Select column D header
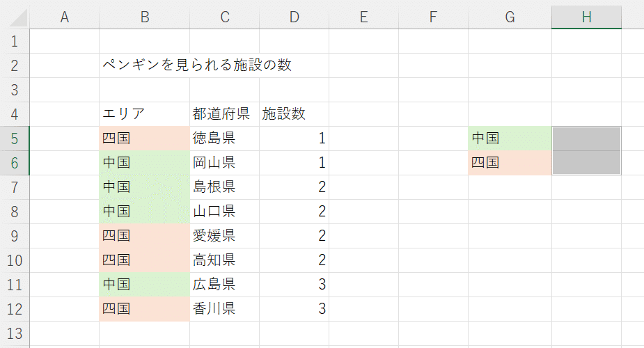644x348 pixels. coord(294,17)
